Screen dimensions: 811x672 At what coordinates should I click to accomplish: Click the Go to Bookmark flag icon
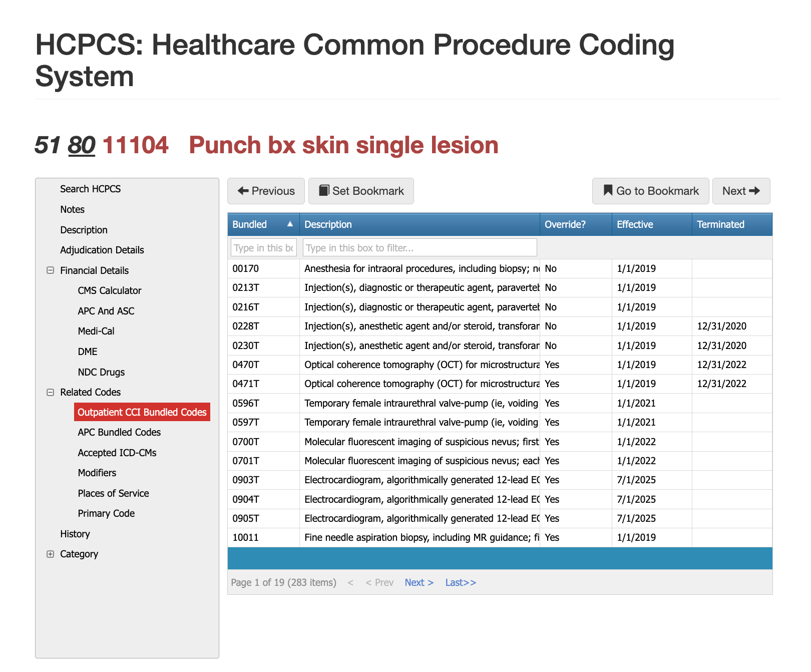coord(608,191)
